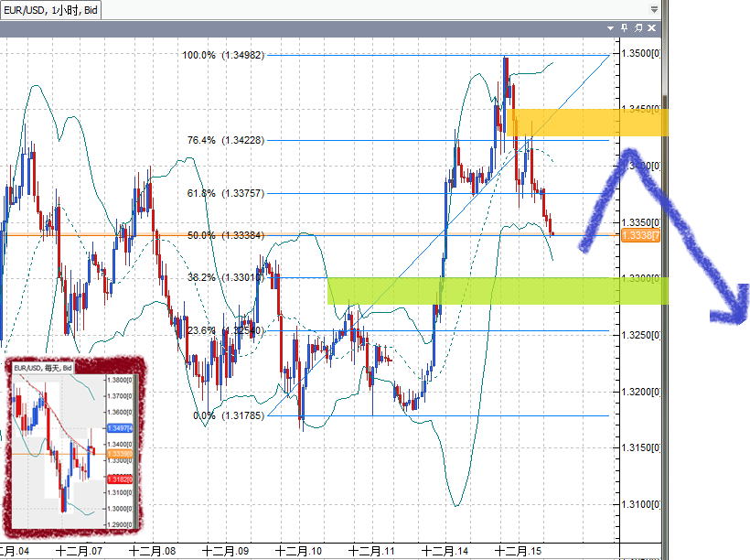Click the inset chart title EUR/USD, 每天, Bid
The width and height of the screenshot is (750, 560).
coord(43,368)
